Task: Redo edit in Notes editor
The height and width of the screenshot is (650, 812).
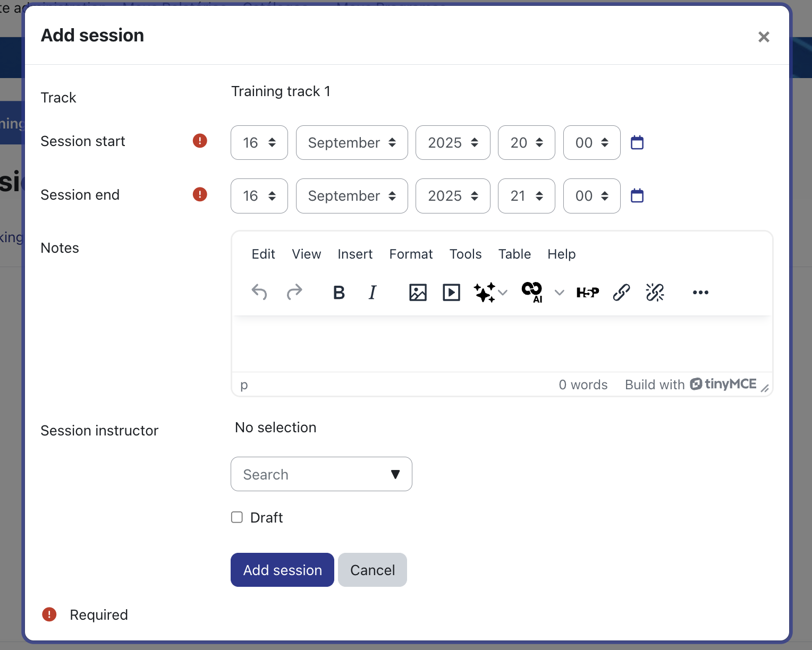Action: tap(294, 292)
